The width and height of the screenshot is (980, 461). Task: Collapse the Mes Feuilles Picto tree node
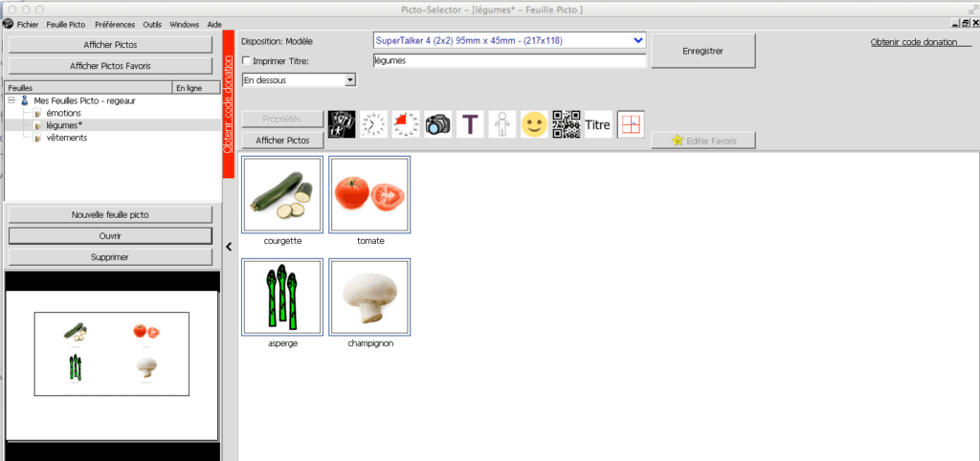point(11,99)
